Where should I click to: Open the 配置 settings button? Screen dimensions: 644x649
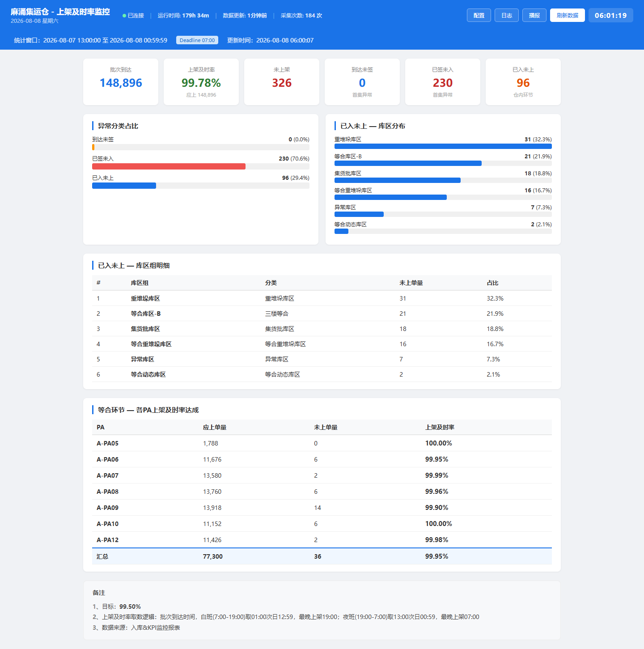coord(479,15)
